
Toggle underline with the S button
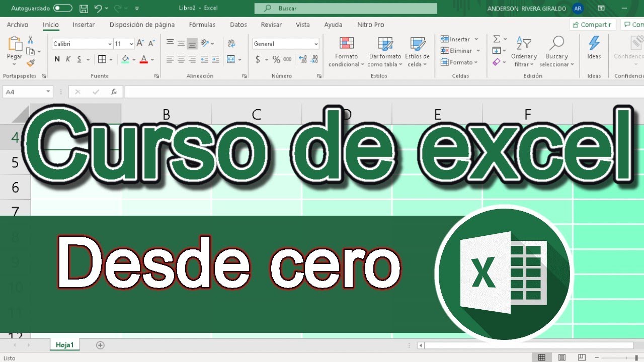[79, 59]
